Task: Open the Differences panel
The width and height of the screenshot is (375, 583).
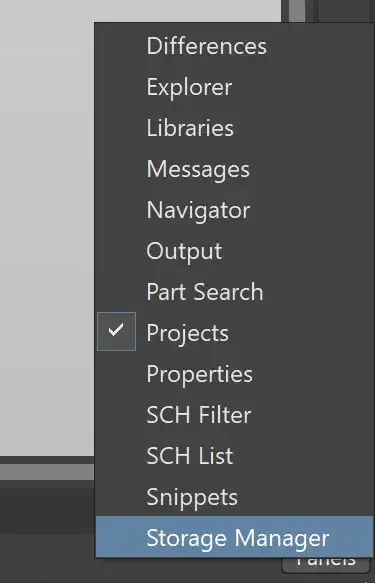Action: click(x=234, y=46)
